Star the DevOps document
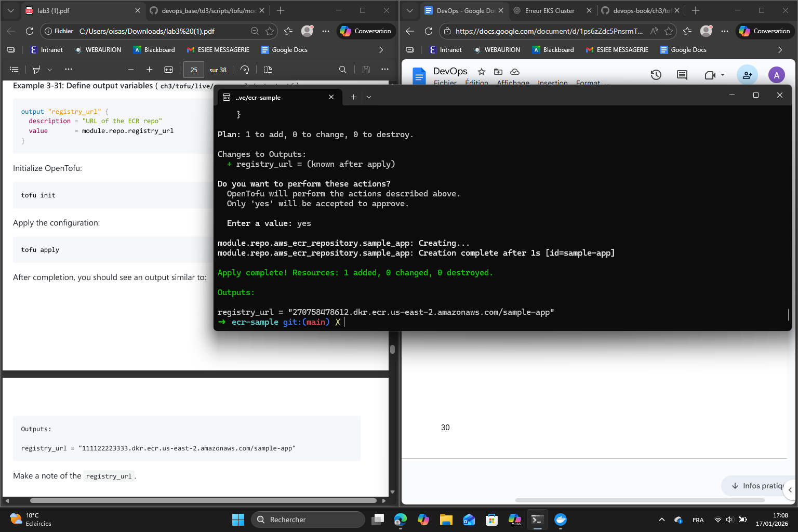Viewport: 798px width, 532px height. point(482,72)
